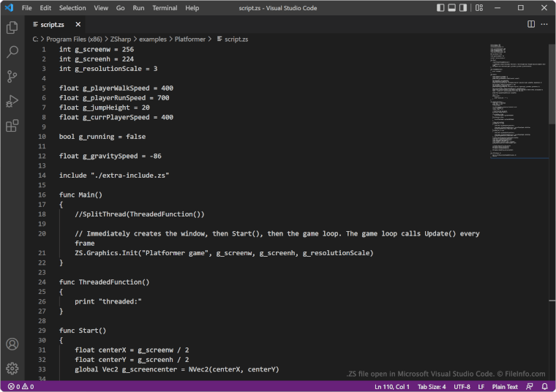
Task: Click the Split Editor Right icon
Action: pos(531,24)
